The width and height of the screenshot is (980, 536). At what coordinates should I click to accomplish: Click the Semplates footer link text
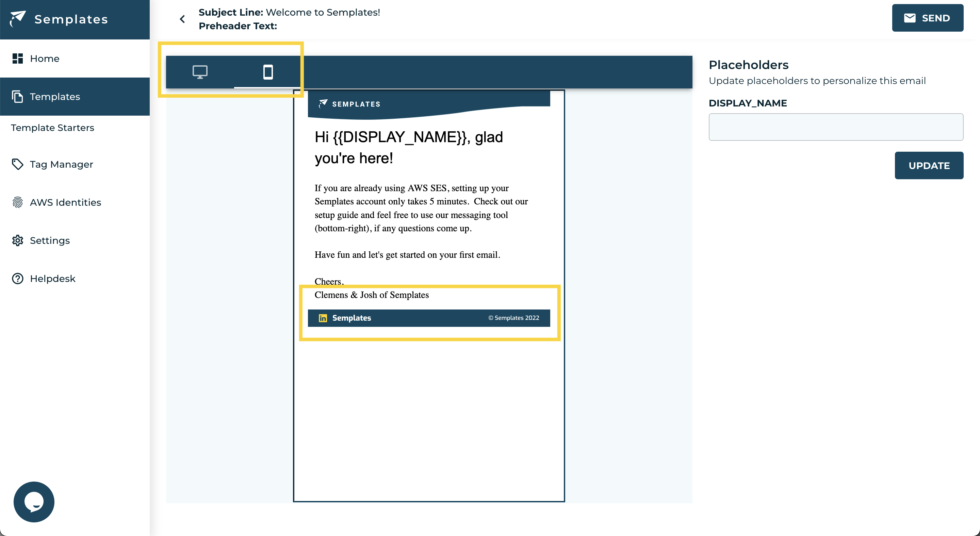pyautogui.click(x=352, y=318)
